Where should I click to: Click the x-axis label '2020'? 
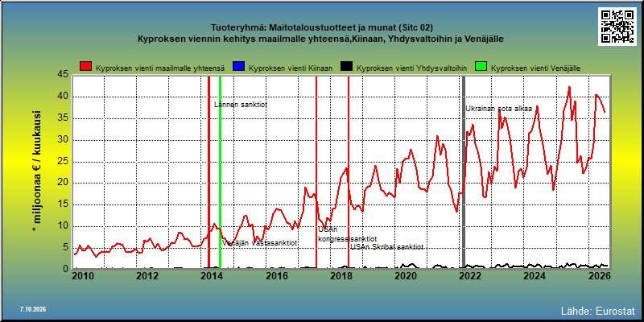[405, 276]
